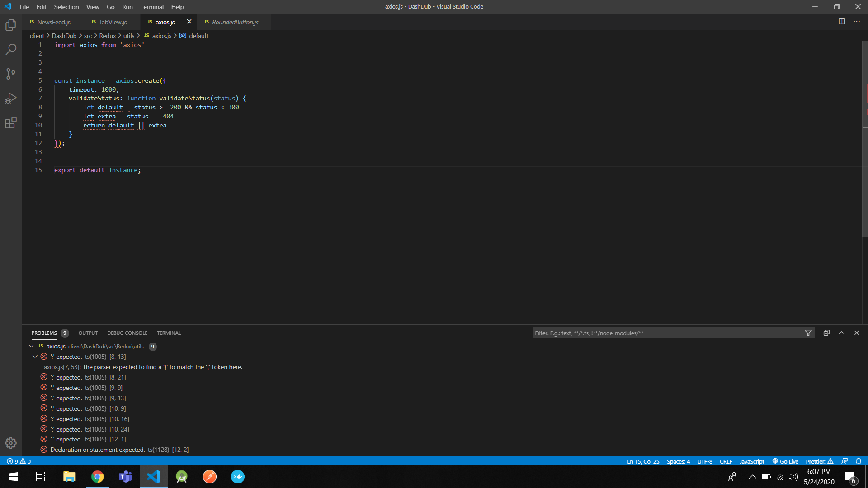Open the editor More Actions ellipsis menu

[857, 21]
